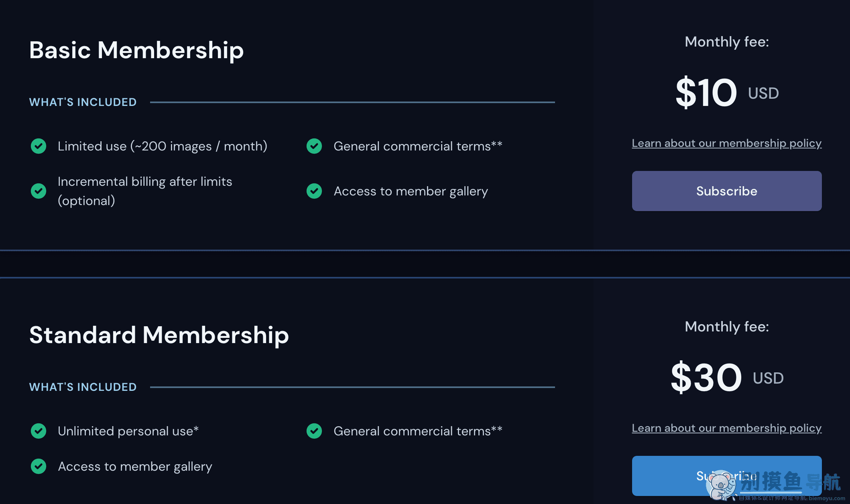Toggle incremental billing checkbox for Basic plan
Viewport: 850px width, 504px height.
[39, 191]
